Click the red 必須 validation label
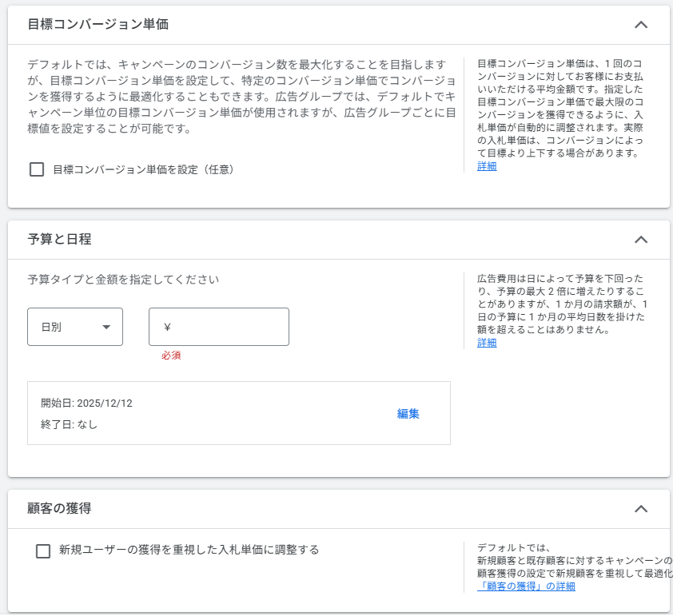 pyautogui.click(x=171, y=356)
